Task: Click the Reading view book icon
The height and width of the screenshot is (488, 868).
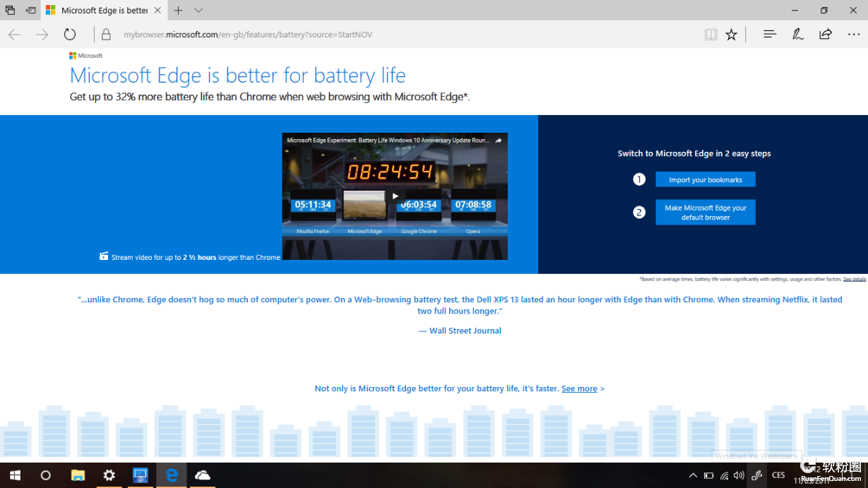Action: (x=711, y=35)
